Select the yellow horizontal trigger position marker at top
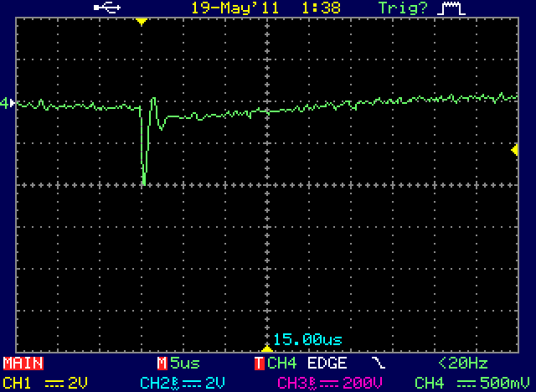Image resolution: width=536 pixels, height=392 pixels. click(142, 22)
